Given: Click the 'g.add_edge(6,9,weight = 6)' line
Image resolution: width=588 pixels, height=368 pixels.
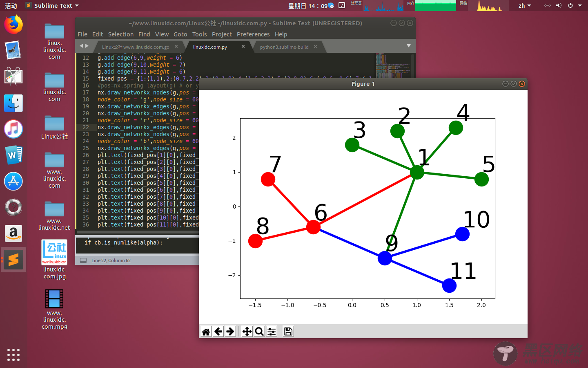Looking at the screenshot, I should point(140,58).
